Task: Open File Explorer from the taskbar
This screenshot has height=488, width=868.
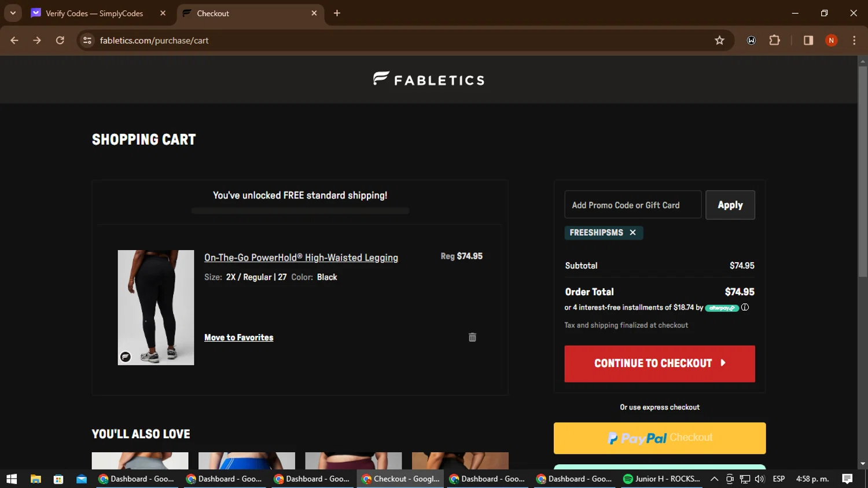Action: pos(36,479)
